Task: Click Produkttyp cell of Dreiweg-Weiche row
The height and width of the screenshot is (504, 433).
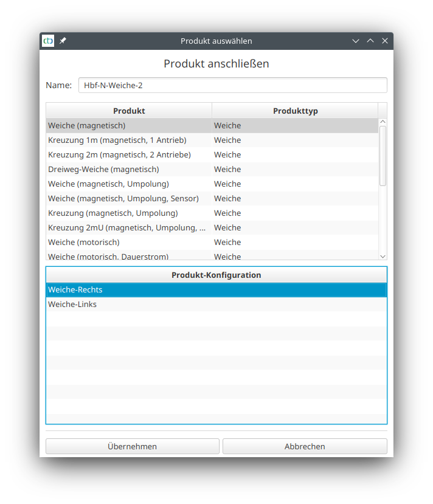Action: coord(295,170)
